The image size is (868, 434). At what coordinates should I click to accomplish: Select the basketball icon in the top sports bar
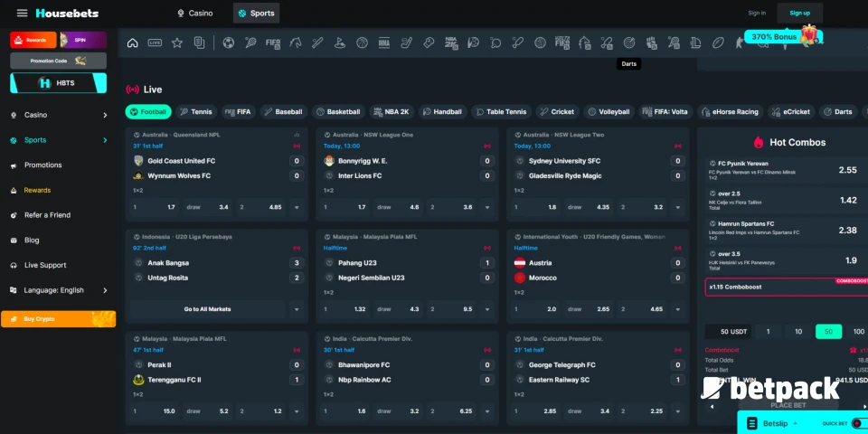click(x=362, y=42)
